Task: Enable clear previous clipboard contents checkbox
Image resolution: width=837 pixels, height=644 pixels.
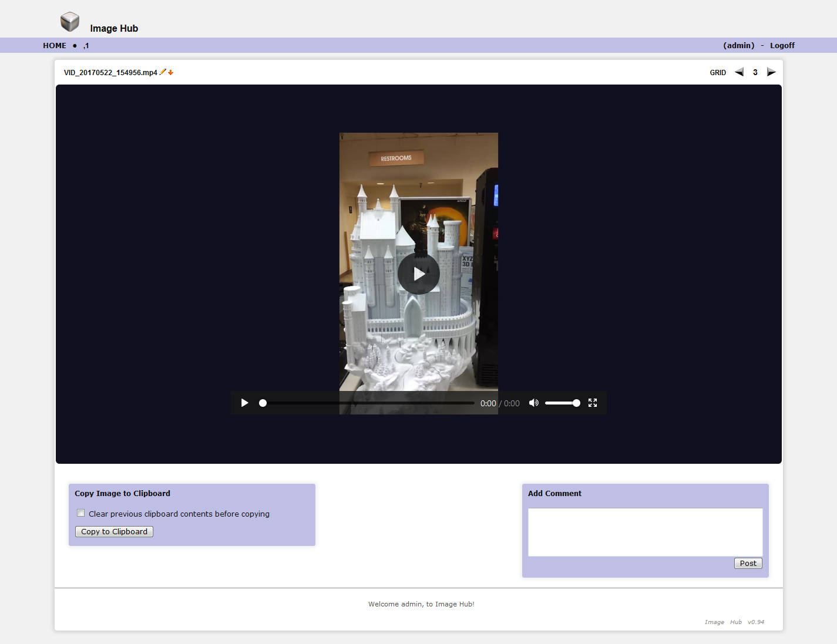Action: 81,513
